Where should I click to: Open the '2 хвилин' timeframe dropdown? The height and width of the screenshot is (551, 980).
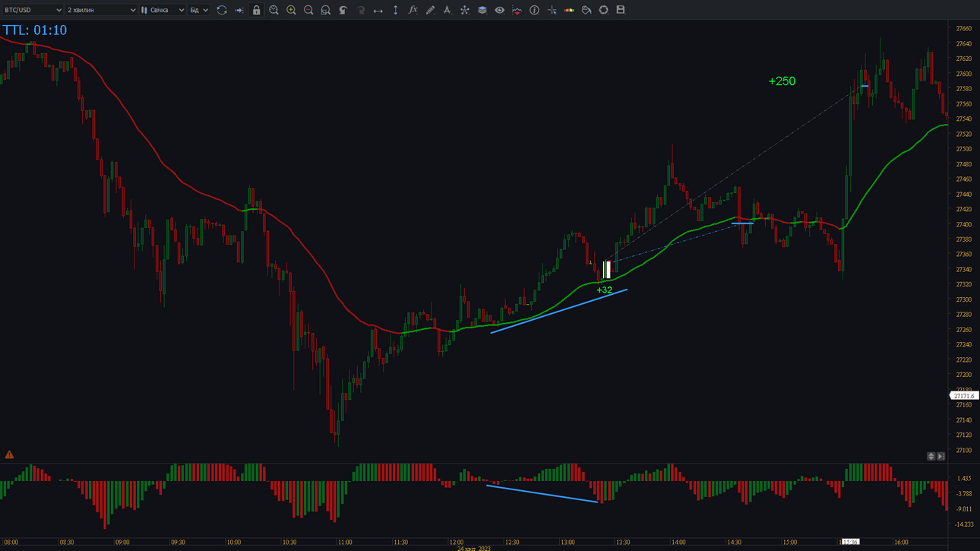coord(101,10)
